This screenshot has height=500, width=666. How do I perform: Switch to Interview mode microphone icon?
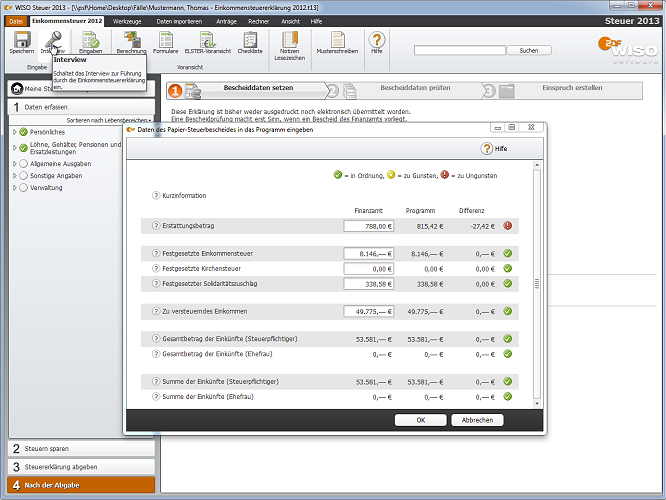53,40
